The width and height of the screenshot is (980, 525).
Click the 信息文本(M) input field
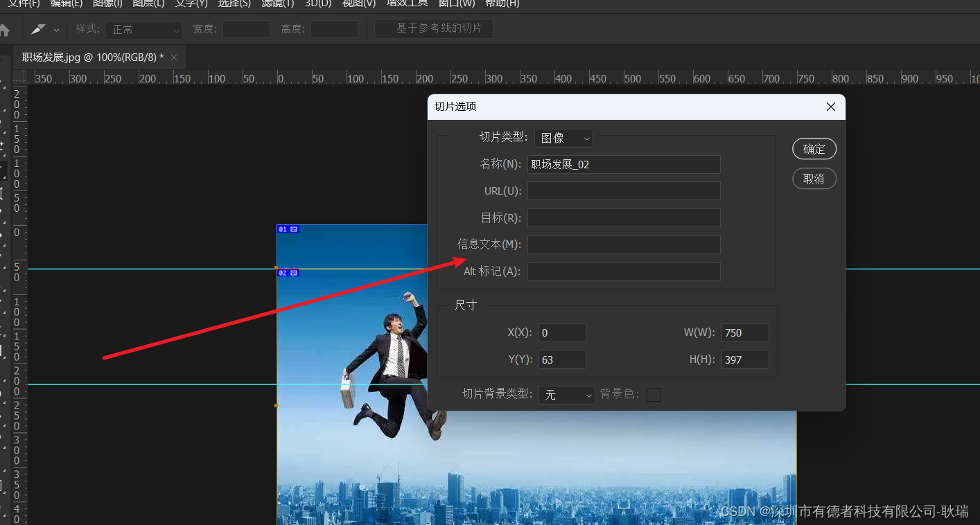click(624, 244)
